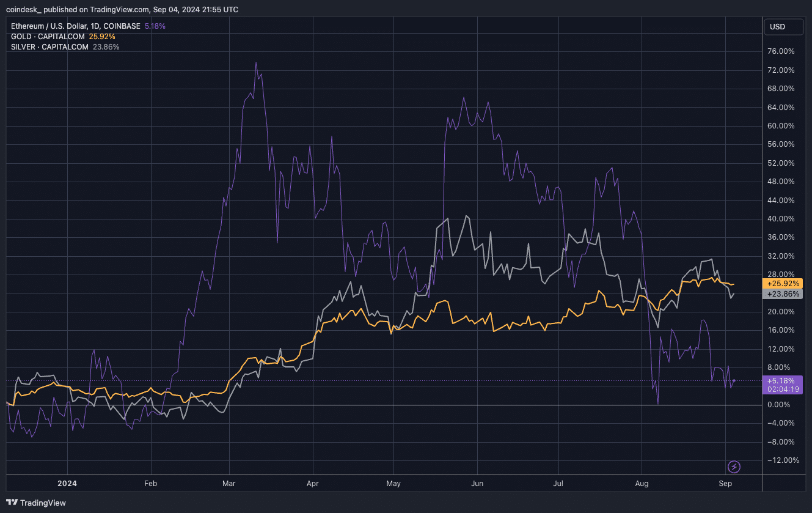Click the Feb label on time axis
This screenshot has width=812, height=513.
click(150, 483)
